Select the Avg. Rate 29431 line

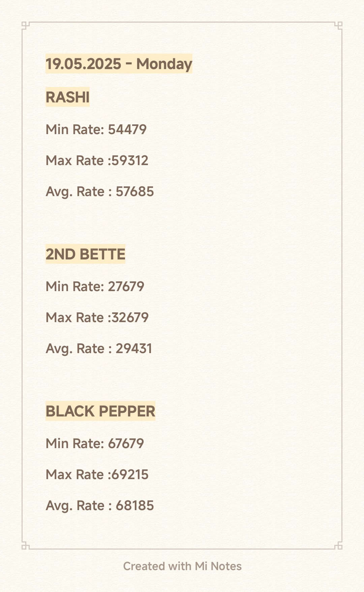99,348
